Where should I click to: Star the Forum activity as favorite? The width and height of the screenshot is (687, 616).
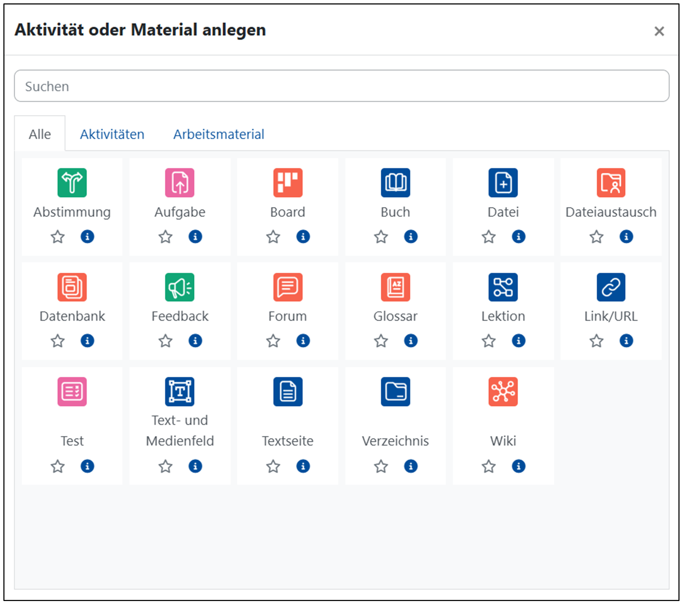click(273, 341)
